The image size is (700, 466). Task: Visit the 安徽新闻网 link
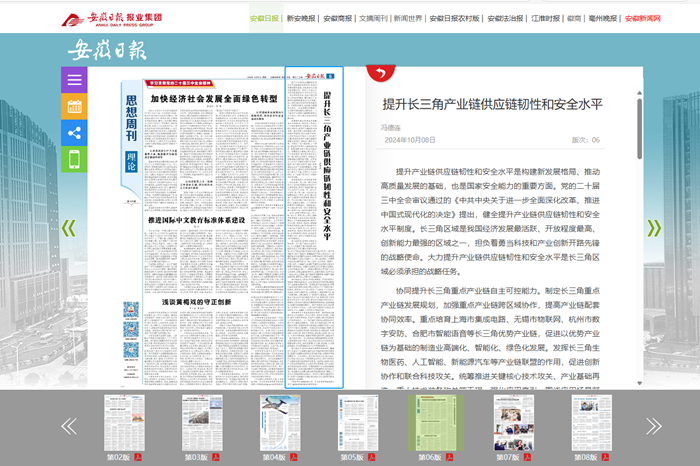click(642, 18)
